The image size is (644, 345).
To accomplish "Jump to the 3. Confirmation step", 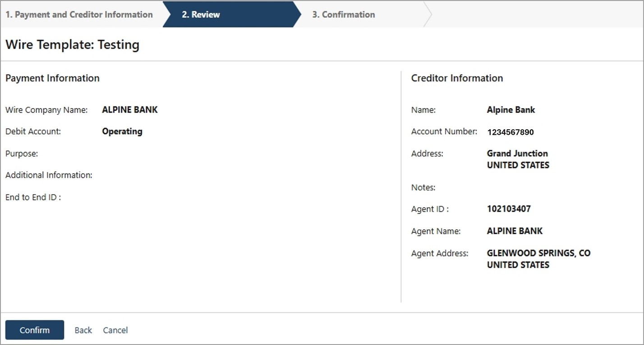I will click(344, 14).
